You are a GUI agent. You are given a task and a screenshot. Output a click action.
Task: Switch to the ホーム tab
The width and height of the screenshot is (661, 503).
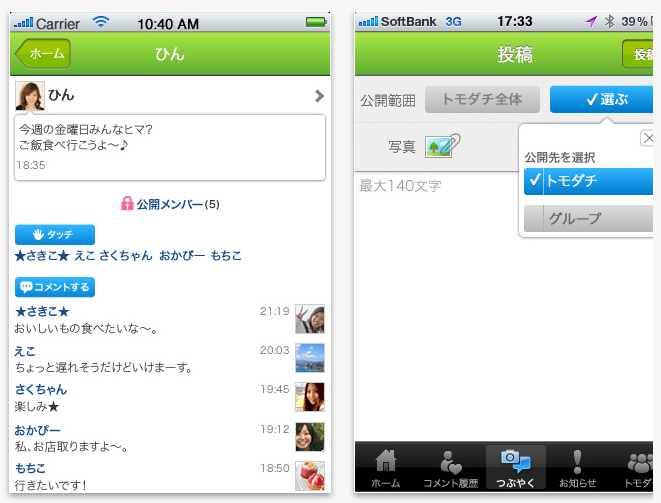[386, 468]
